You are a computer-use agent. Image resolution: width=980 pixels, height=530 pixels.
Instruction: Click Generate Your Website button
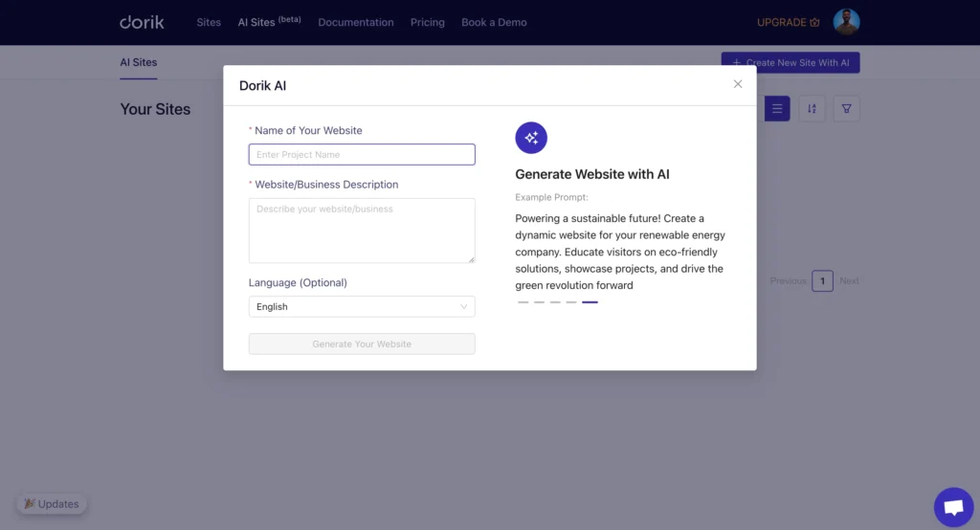[x=362, y=343]
